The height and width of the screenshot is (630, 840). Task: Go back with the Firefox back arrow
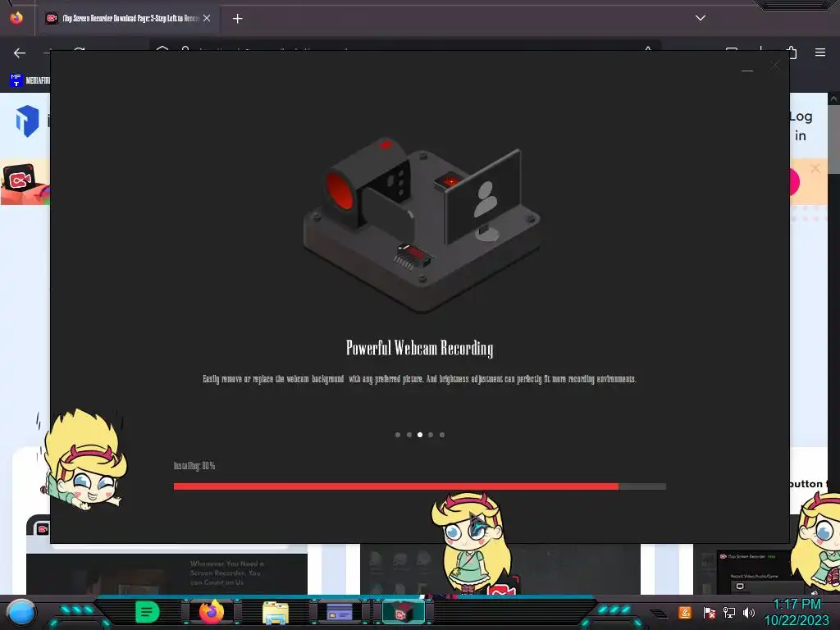20,52
